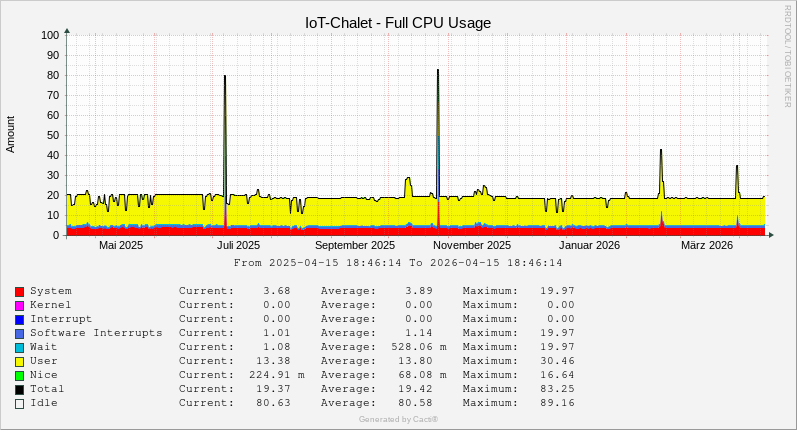The height and width of the screenshot is (430, 797).
Task: Click the black Total legend swatch
Action: (x=19, y=389)
